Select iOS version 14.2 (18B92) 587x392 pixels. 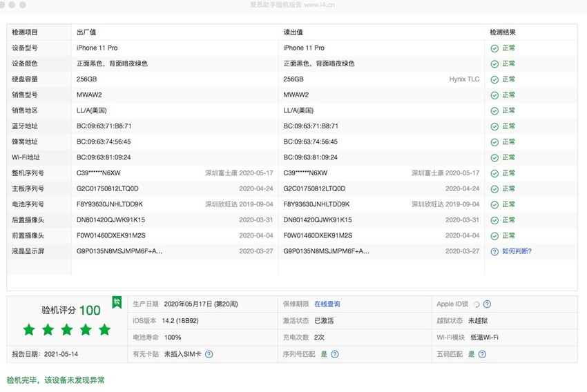click(180, 321)
